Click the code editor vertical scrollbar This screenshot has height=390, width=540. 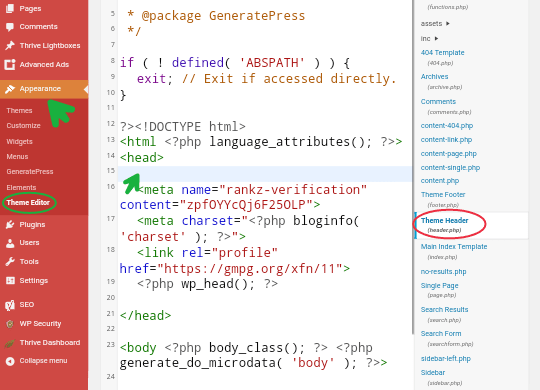pos(413,167)
